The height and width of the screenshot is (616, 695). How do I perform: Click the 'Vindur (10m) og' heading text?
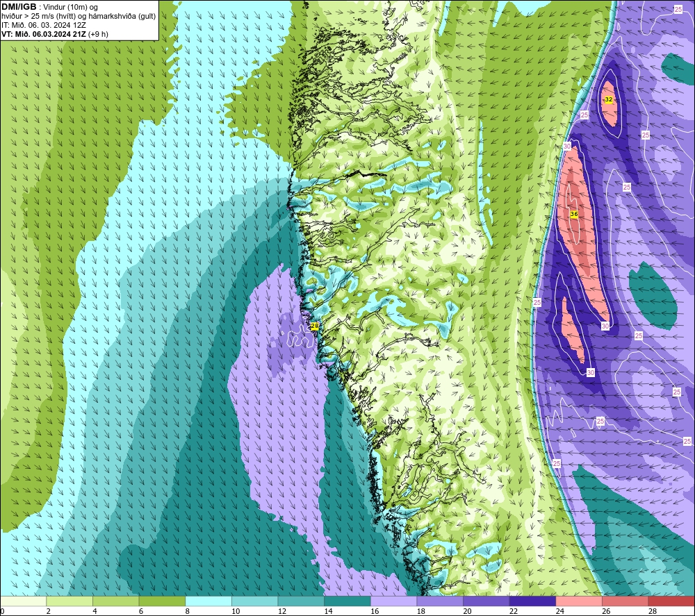tap(70, 8)
